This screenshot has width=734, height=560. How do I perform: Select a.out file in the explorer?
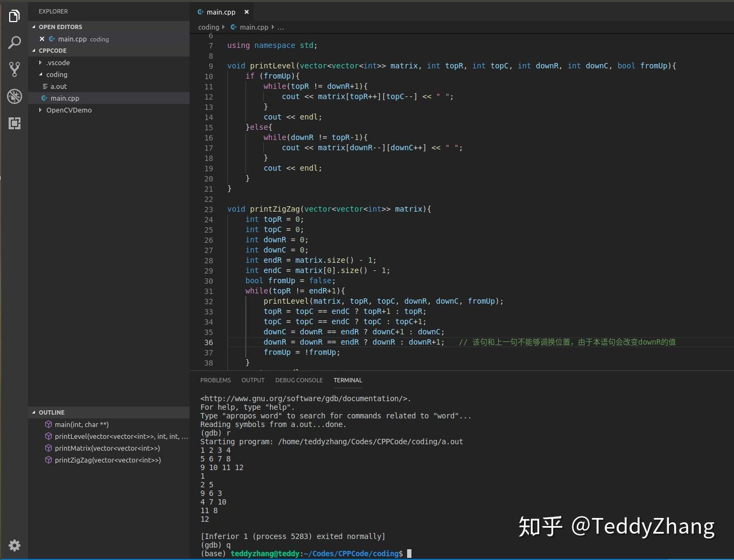pyautogui.click(x=109, y=86)
